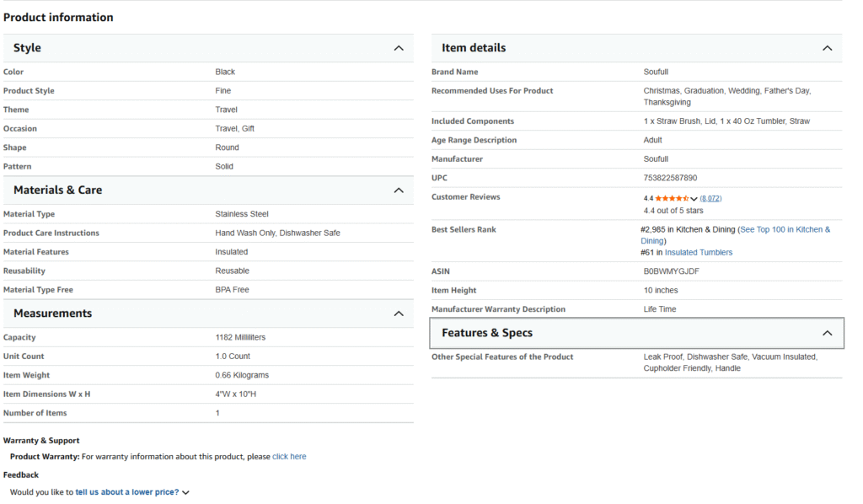Image resolution: width=863 pixels, height=504 pixels.
Task: Click the Item details chevron arrow
Action: click(827, 48)
